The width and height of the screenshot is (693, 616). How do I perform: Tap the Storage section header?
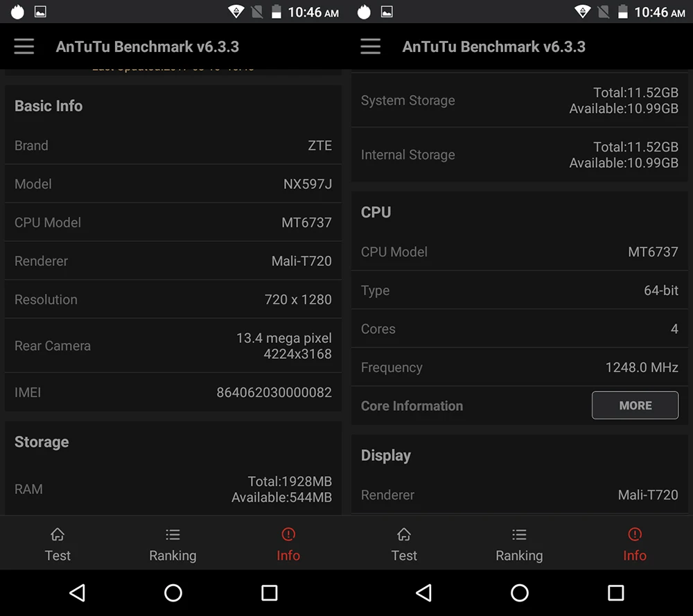[x=42, y=442]
